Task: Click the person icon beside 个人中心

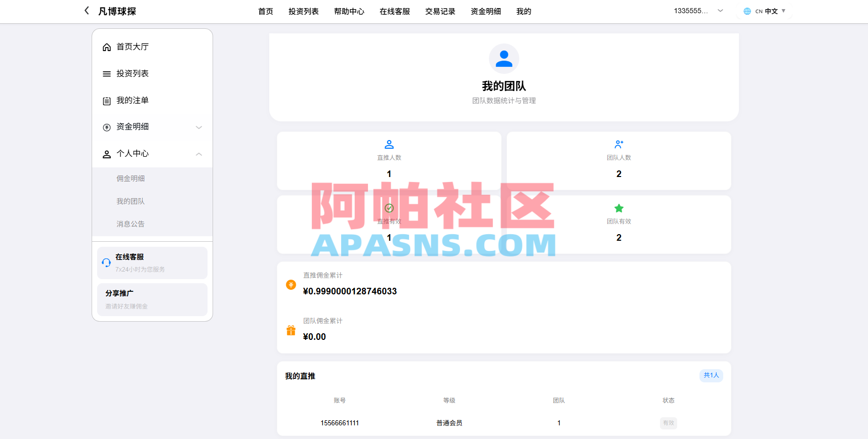Action: point(107,154)
